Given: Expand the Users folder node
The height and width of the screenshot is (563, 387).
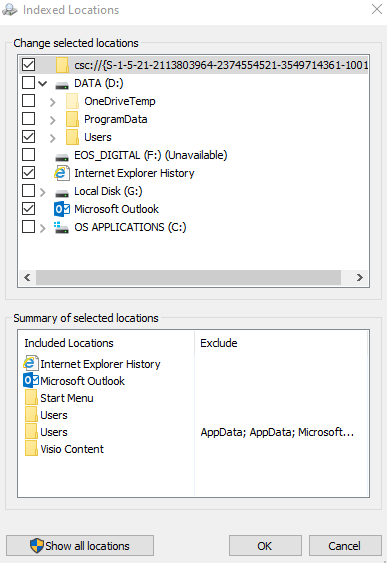Looking at the screenshot, I should click(53, 138).
